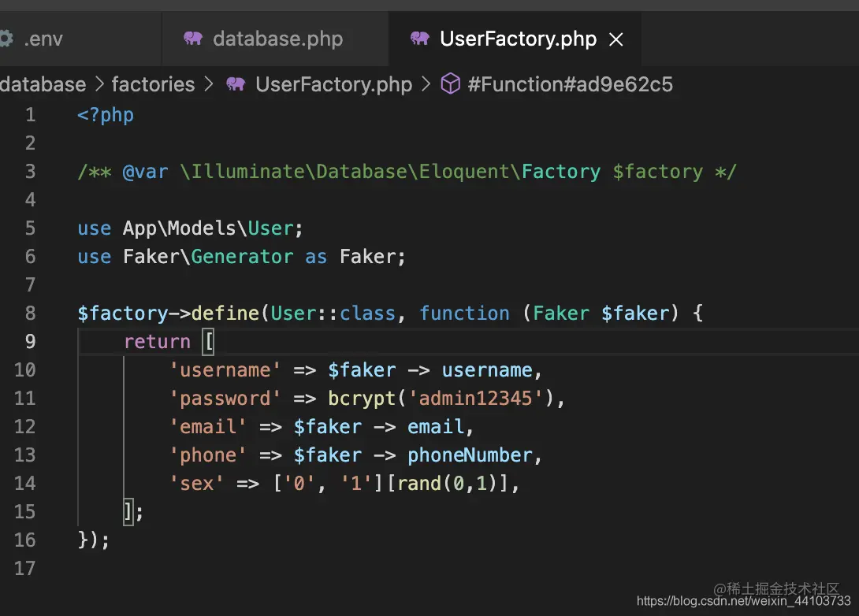Select #Function#ad9e62c5 breadcrumb symbol

point(570,84)
